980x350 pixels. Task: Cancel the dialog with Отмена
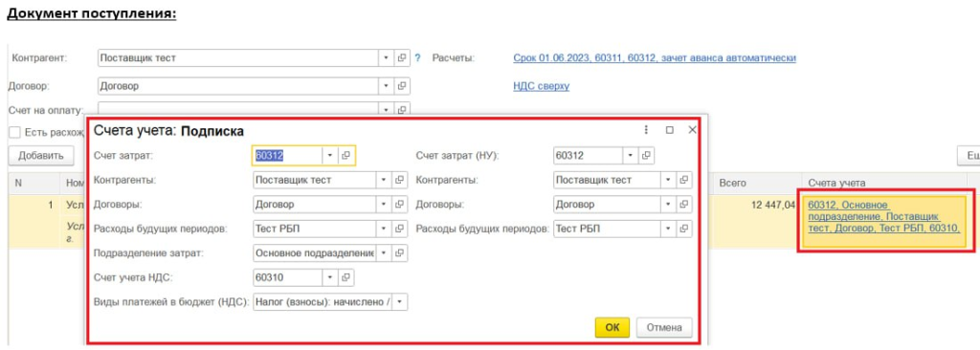[x=664, y=327]
